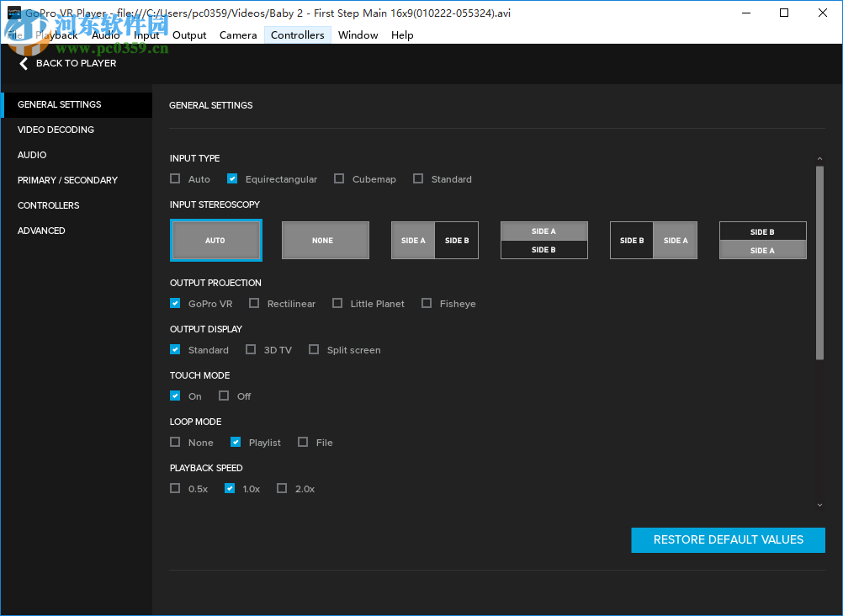
Task: Open the Advanced settings section
Action: 41,231
